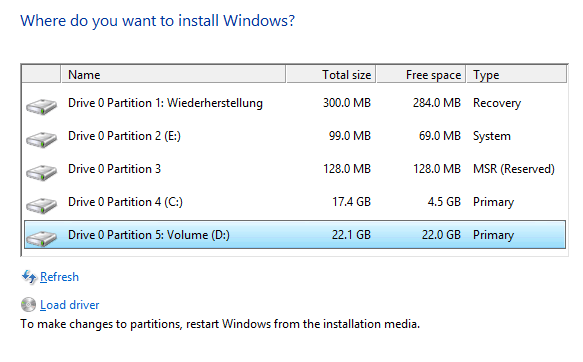Open the Load driver link
The height and width of the screenshot is (362, 583).
coord(70,305)
